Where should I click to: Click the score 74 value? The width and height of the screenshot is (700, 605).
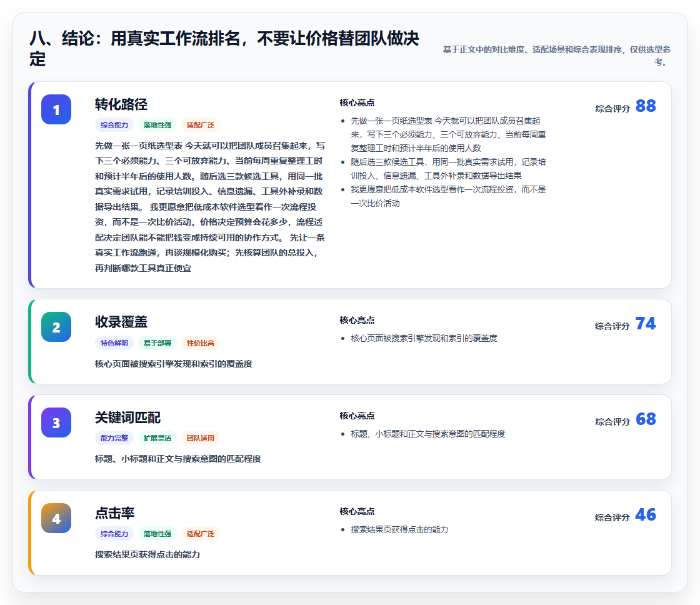646,323
